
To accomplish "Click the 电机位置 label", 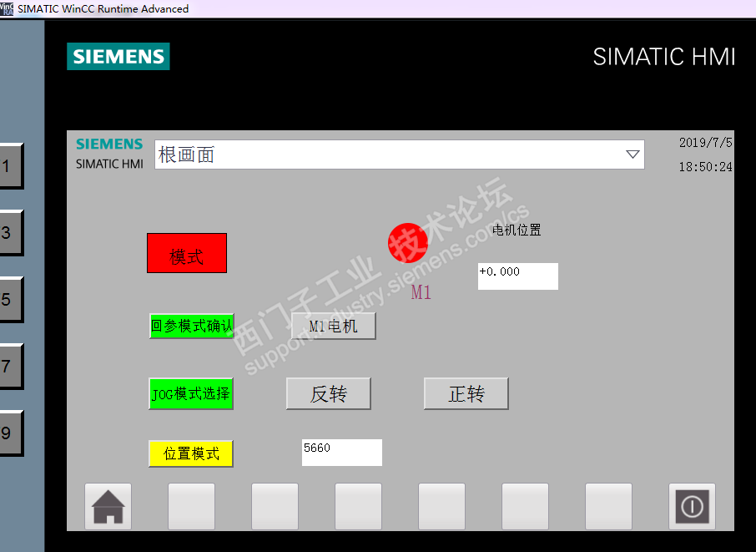I will coord(517,230).
